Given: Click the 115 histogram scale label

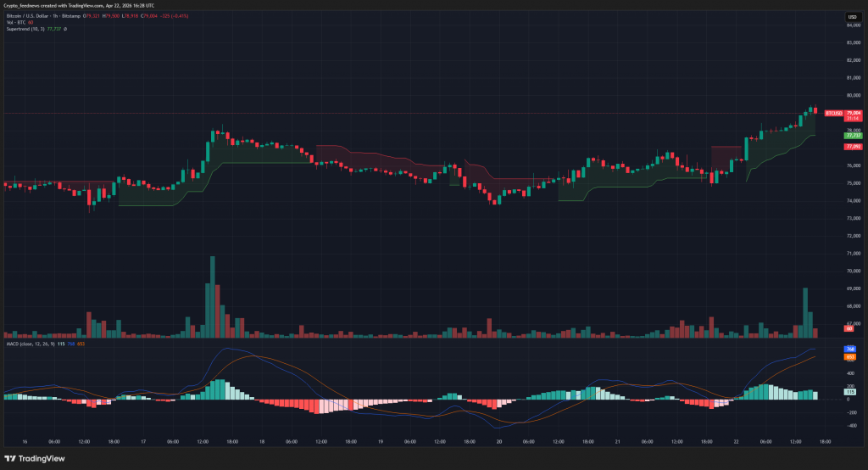Looking at the screenshot, I should click(x=849, y=392).
